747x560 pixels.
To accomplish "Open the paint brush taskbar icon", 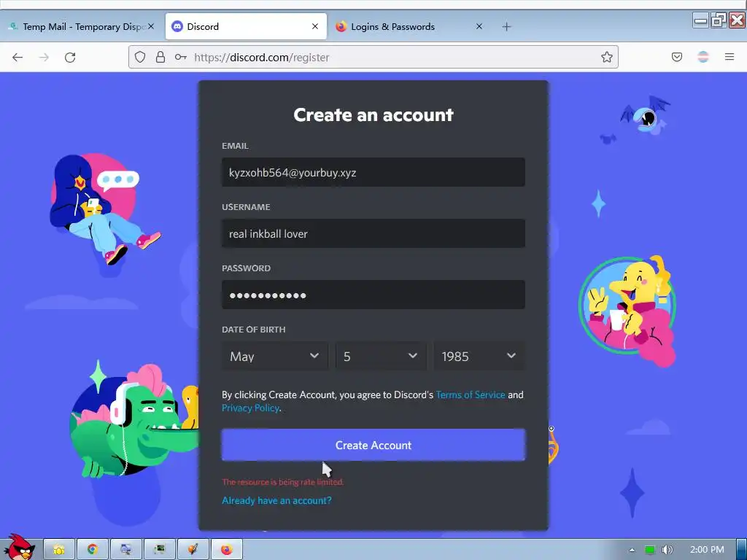I will coord(193,550).
